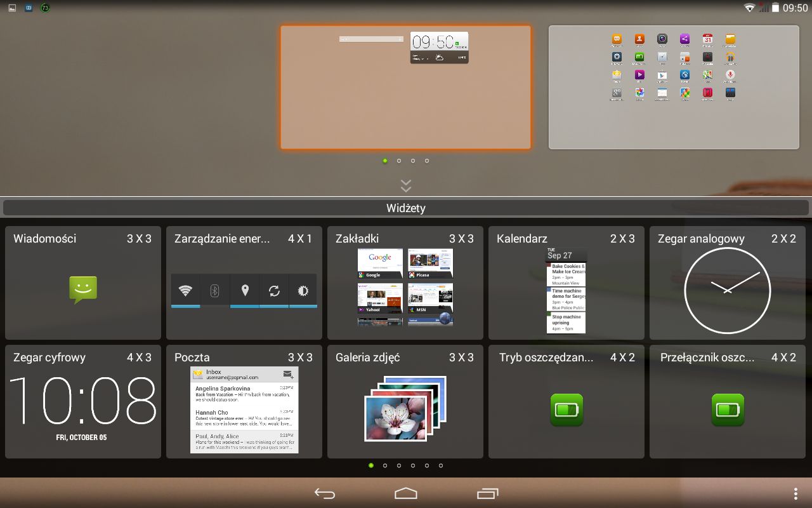Toggle Wi-Fi in the power control widget
The width and height of the screenshot is (812, 508).
[x=185, y=291]
